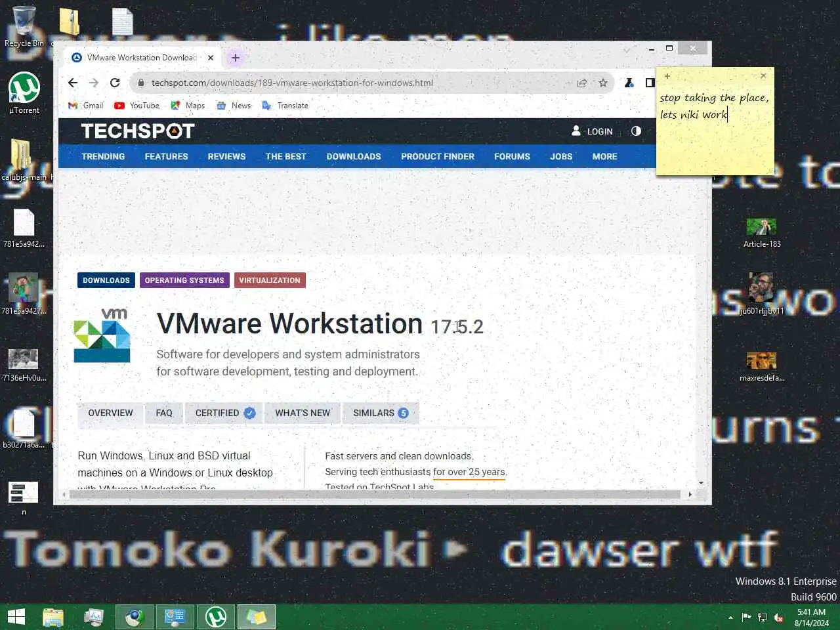Open the Chrome side panel icon
The width and height of the screenshot is (840, 630).
[x=650, y=83]
